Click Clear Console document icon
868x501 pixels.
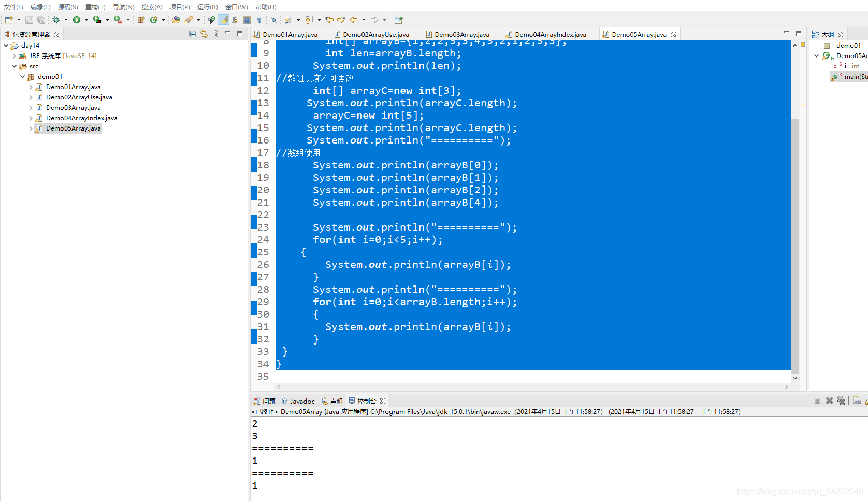(x=857, y=401)
